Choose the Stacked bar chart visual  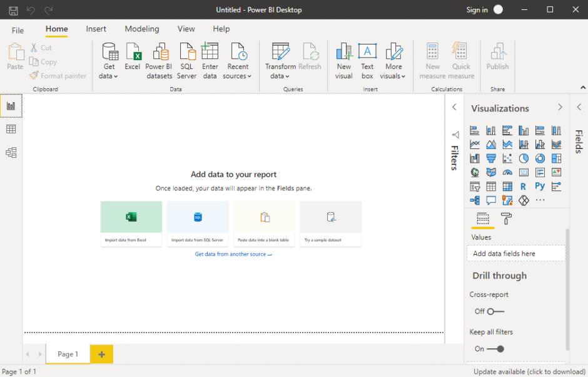click(x=474, y=131)
